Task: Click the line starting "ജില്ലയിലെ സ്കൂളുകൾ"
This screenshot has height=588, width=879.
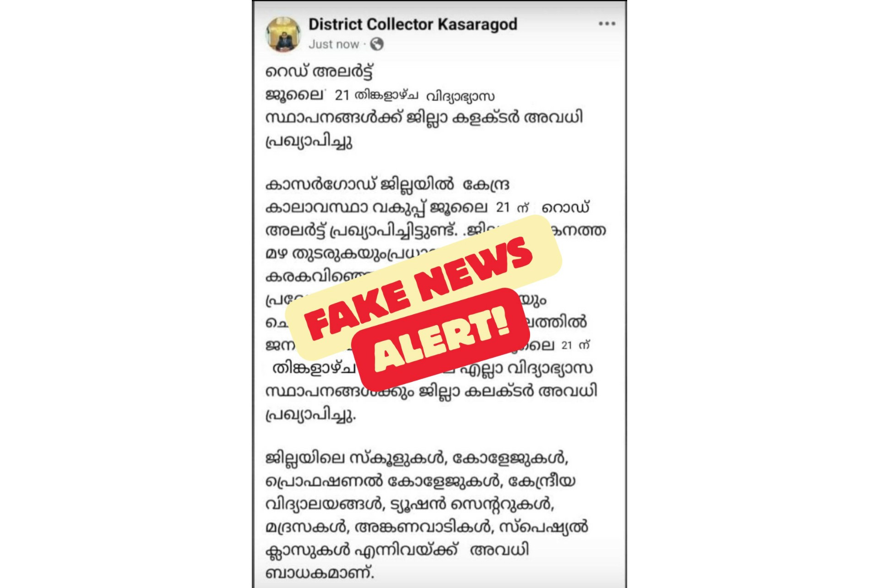Action: pyautogui.click(x=417, y=458)
